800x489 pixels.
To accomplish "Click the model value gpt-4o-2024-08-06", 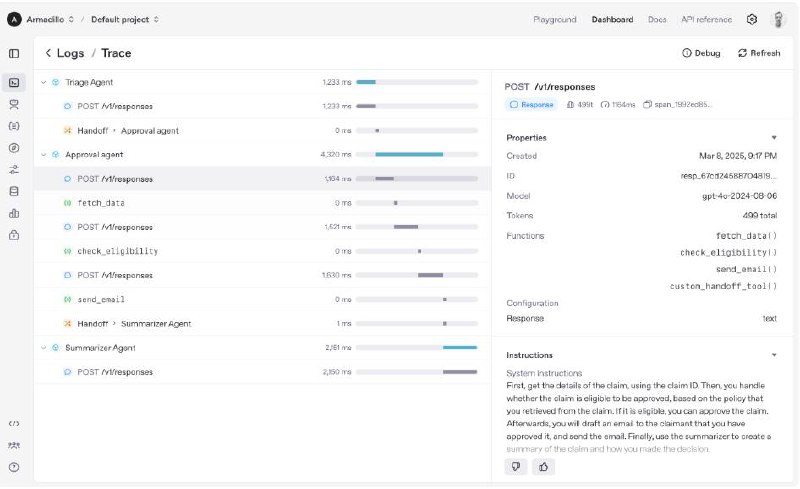I will point(739,196).
